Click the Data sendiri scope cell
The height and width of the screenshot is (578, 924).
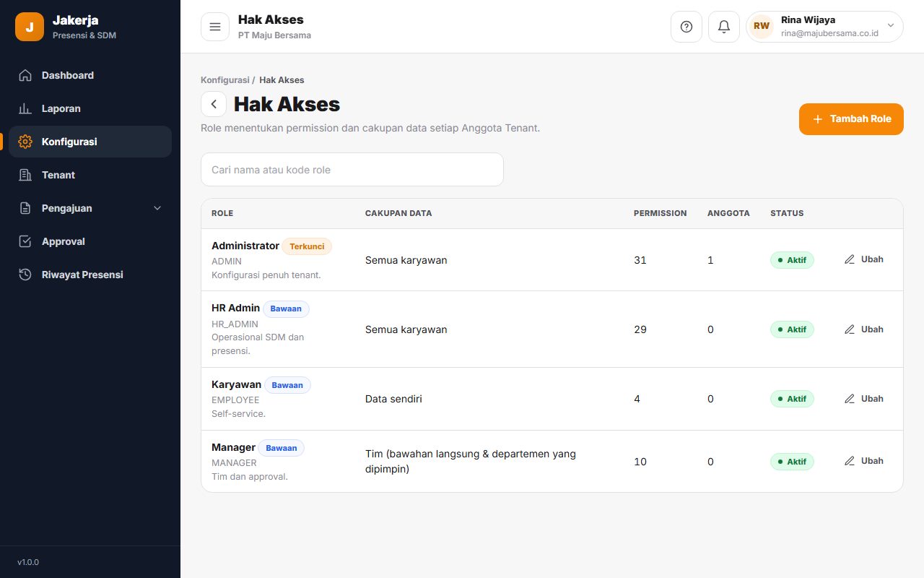[x=393, y=399]
